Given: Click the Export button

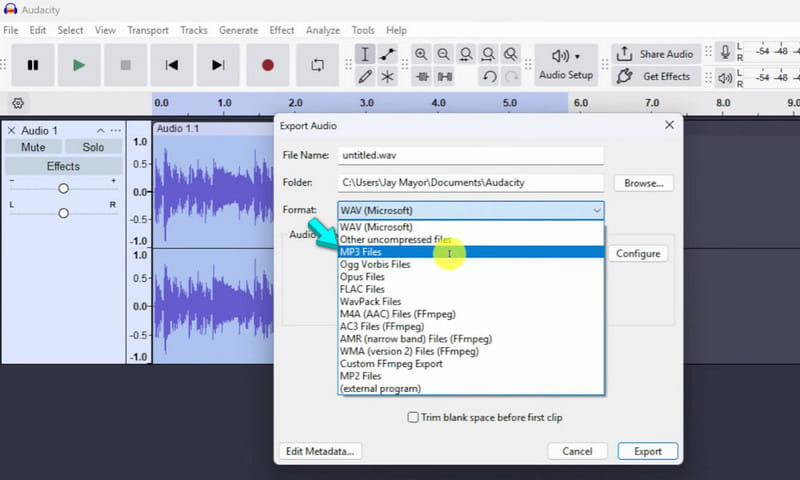Looking at the screenshot, I should [648, 451].
